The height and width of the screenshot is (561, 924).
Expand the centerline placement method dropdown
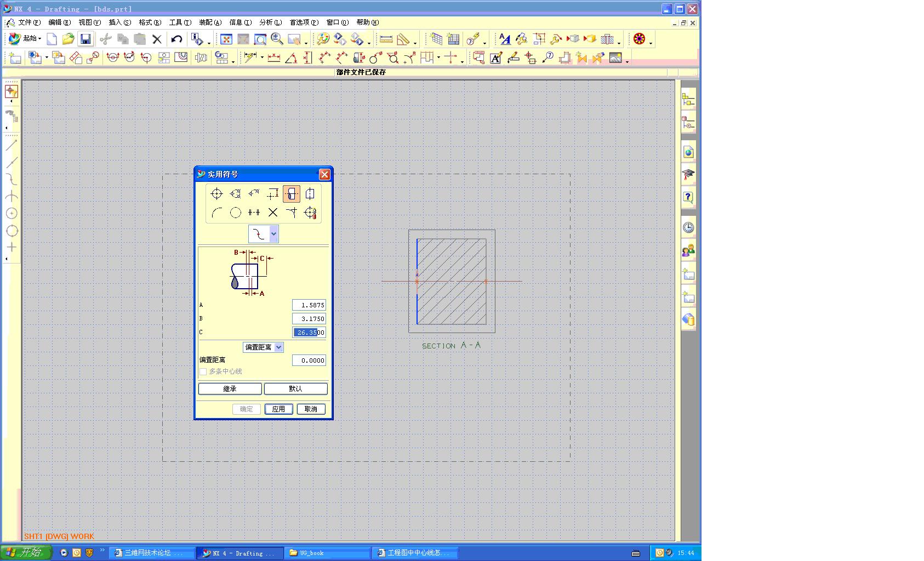click(x=273, y=234)
